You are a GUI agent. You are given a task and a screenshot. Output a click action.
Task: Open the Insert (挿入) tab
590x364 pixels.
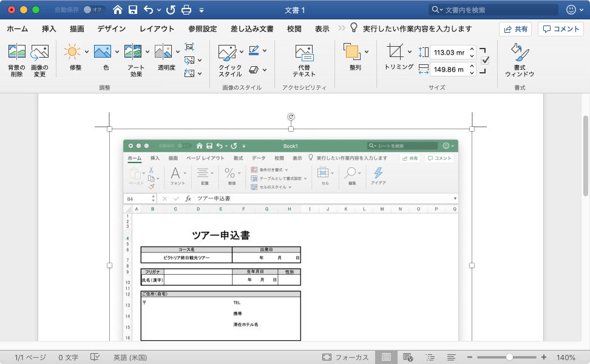(49, 29)
